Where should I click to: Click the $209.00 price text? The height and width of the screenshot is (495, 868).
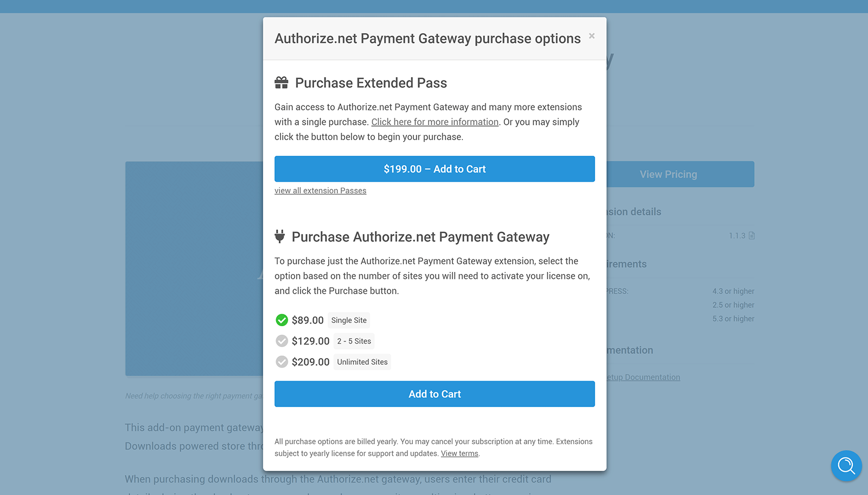tap(310, 362)
